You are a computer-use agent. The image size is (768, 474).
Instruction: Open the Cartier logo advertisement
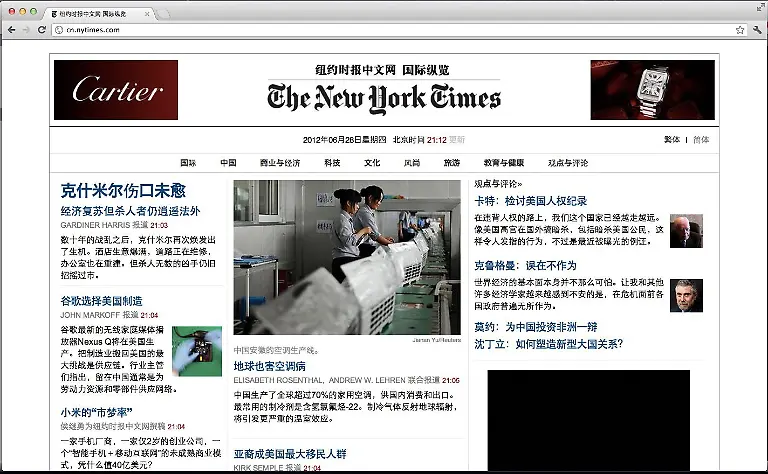116,90
